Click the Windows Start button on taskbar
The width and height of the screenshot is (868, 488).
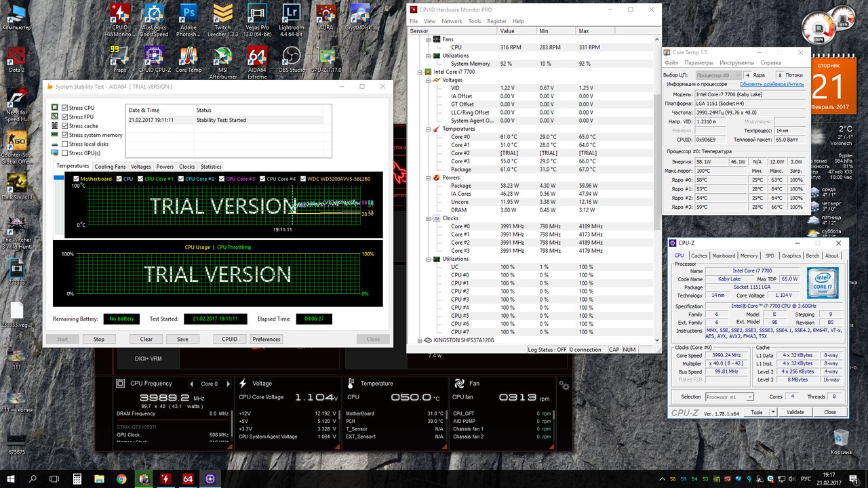[11, 479]
